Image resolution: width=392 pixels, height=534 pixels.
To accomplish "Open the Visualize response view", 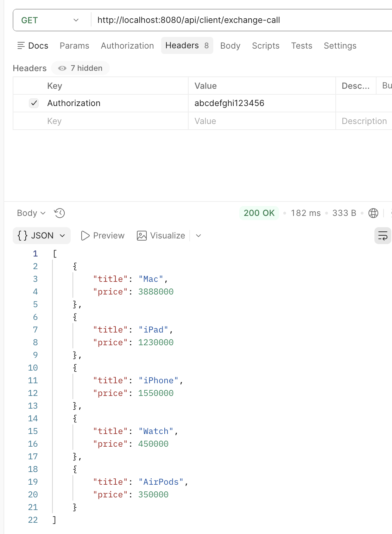I will tap(161, 236).
